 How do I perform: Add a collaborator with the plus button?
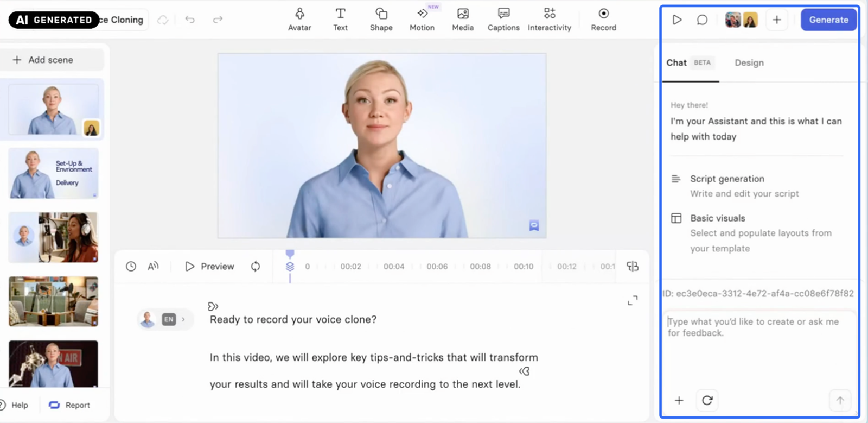coord(777,20)
